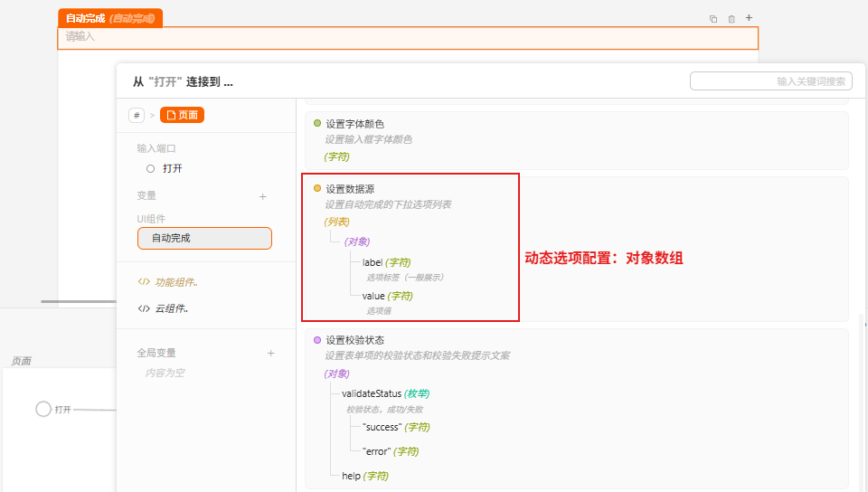Click the validateStatus (枚举) row
The height and width of the screenshot is (492, 868).
point(386,393)
